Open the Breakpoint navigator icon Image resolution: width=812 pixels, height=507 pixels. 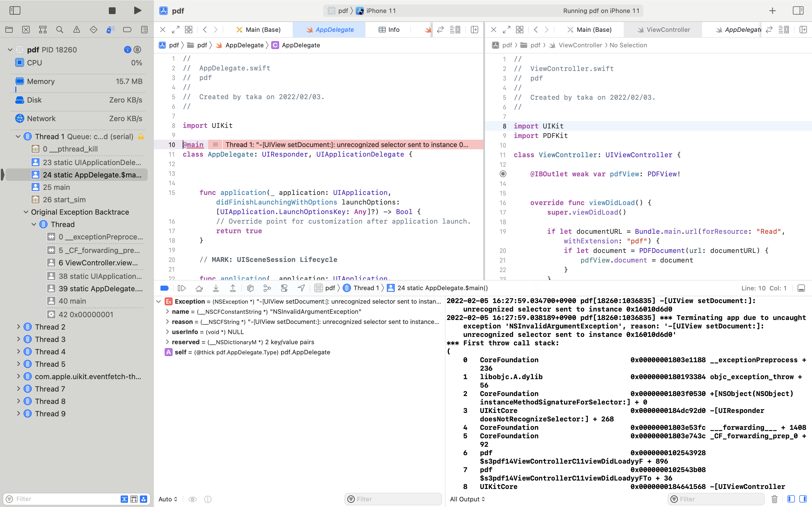[x=127, y=30]
